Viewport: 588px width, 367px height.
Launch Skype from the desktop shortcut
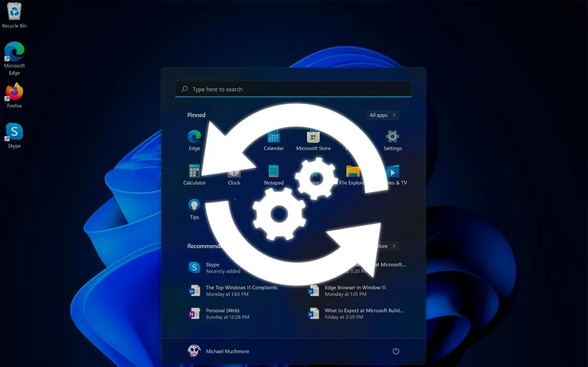point(14,136)
